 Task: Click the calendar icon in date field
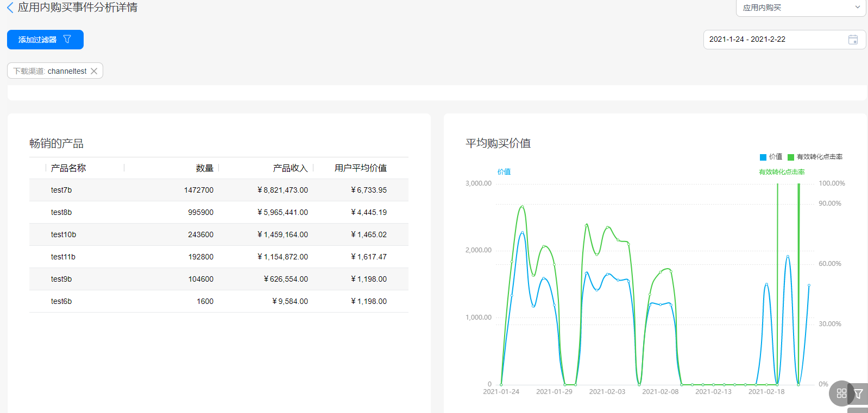coord(853,40)
